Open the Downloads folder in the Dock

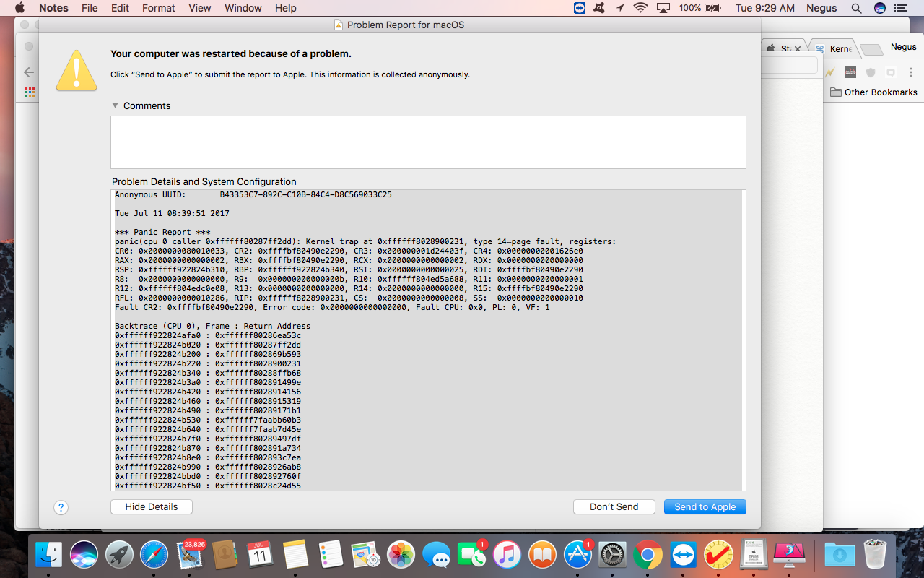(x=840, y=555)
